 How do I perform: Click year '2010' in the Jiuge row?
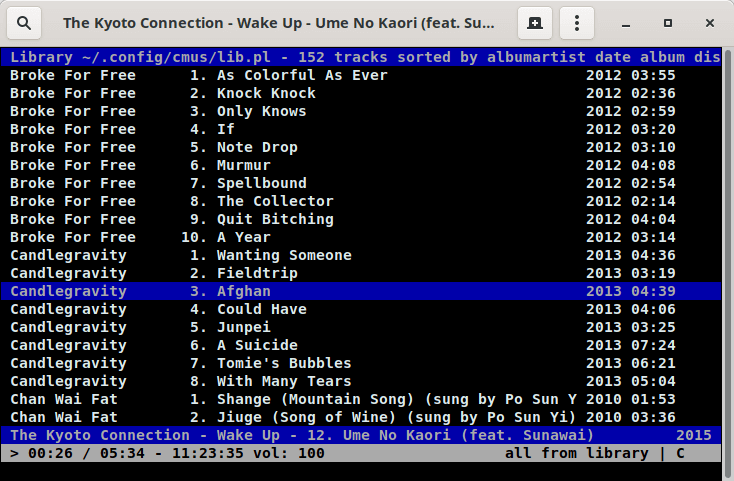603,417
